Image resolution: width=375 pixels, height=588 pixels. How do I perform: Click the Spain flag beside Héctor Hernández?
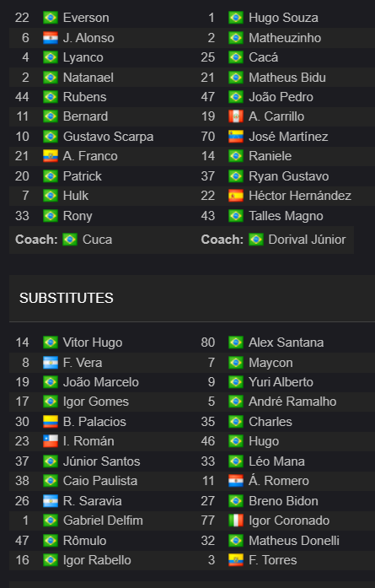236,196
